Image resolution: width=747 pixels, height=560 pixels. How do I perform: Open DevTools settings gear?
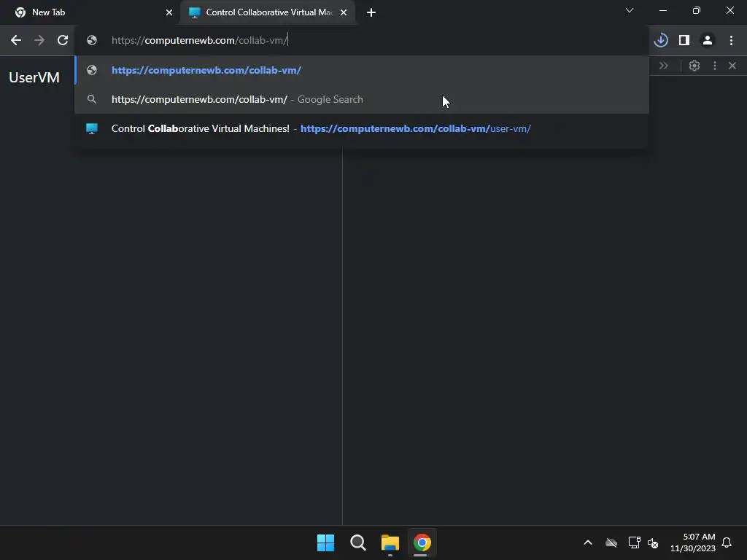pos(694,66)
